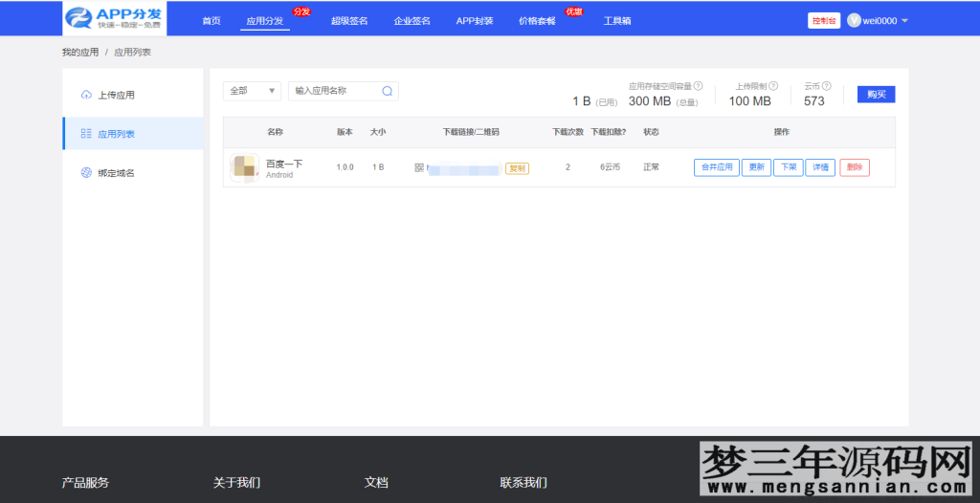Open APP封装 from the top bar
Screen dimensions: 980x503
pos(475,21)
